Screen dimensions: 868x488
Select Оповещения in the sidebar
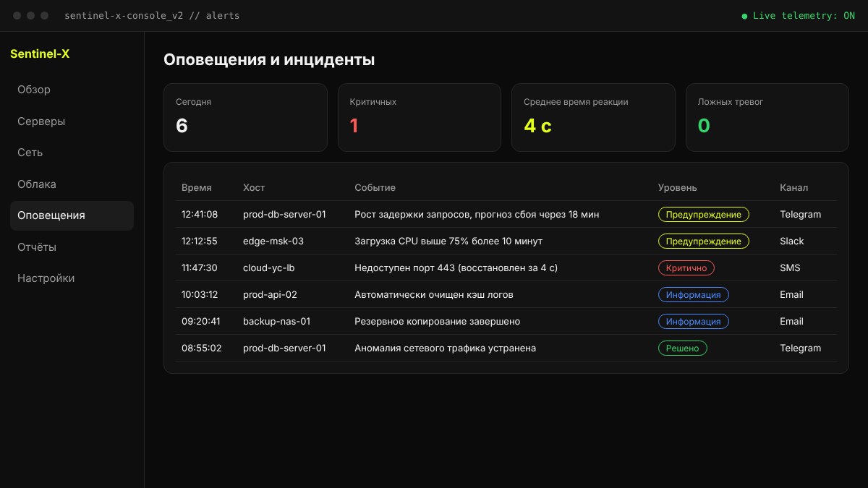pyautogui.click(x=72, y=215)
